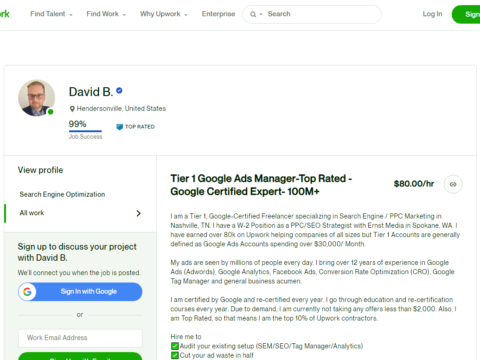The height and width of the screenshot is (360, 480).
Task: Copy profile link icon button
Action: point(453,184)
